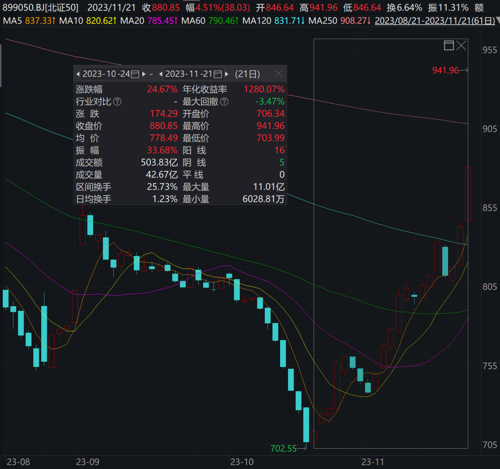Step end date 2023-11-21 forward
This screenshot has height=469, width=500.
(227, 74)
